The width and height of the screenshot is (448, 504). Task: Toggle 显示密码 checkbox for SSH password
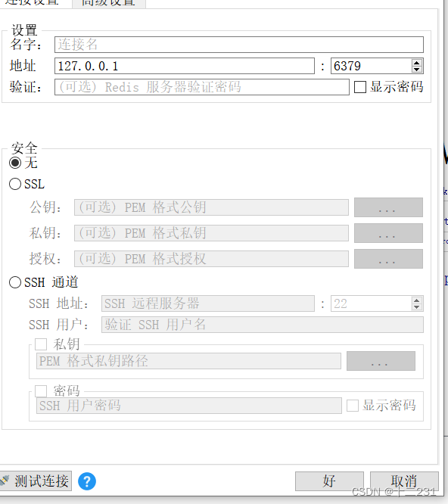click(x=353, y=406)
